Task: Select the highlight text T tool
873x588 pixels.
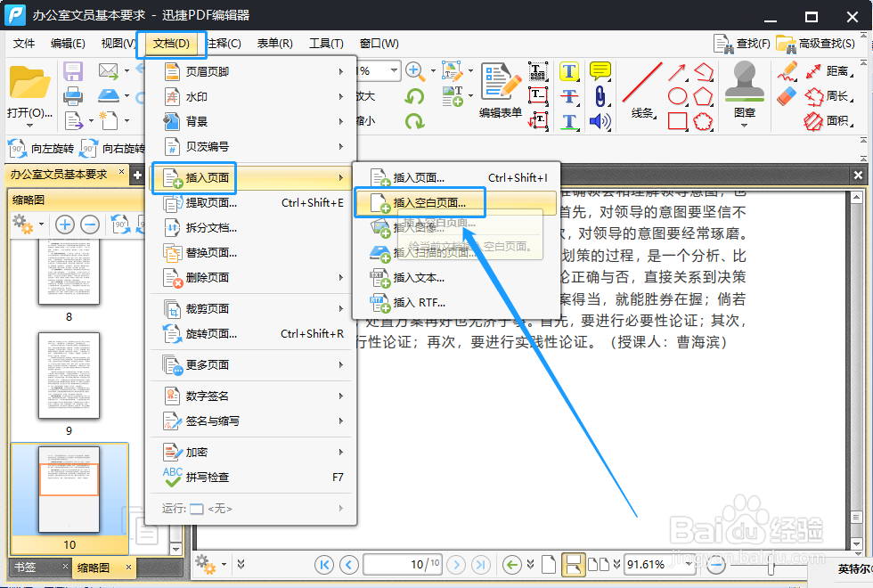Action: [569, 70]
